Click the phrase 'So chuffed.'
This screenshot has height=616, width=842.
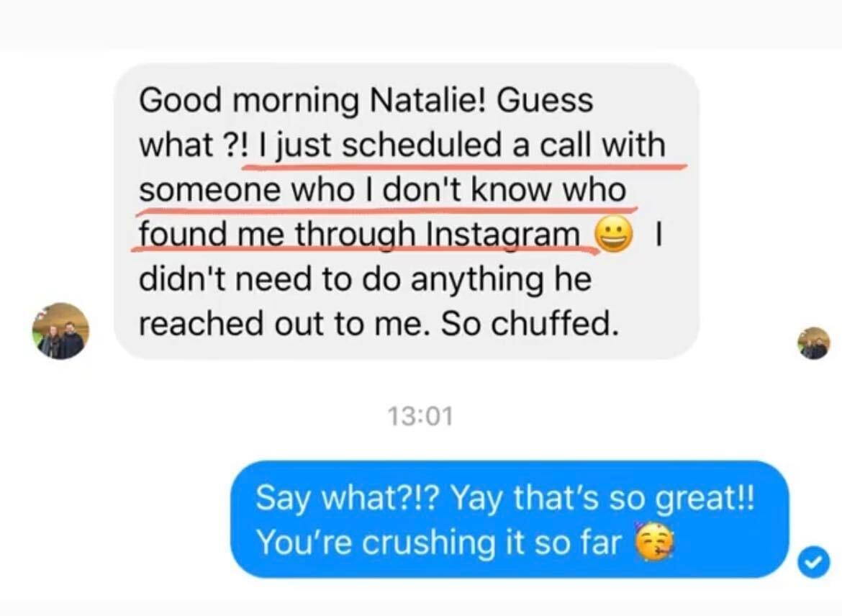pos(530,323)
